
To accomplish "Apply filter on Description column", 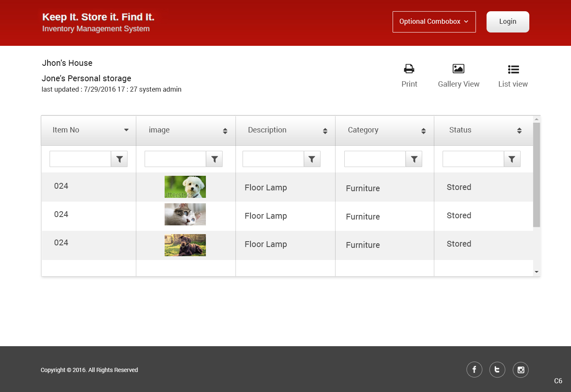I will (312, 159).
